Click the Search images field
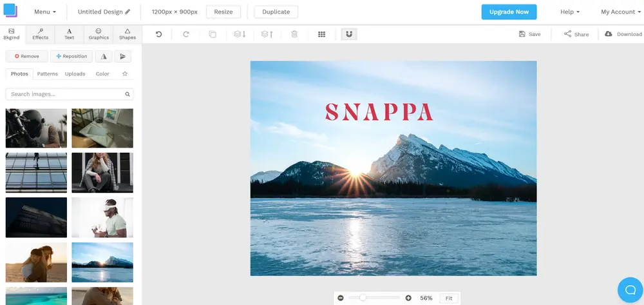644x305 pixels. (x=70, y=94)
